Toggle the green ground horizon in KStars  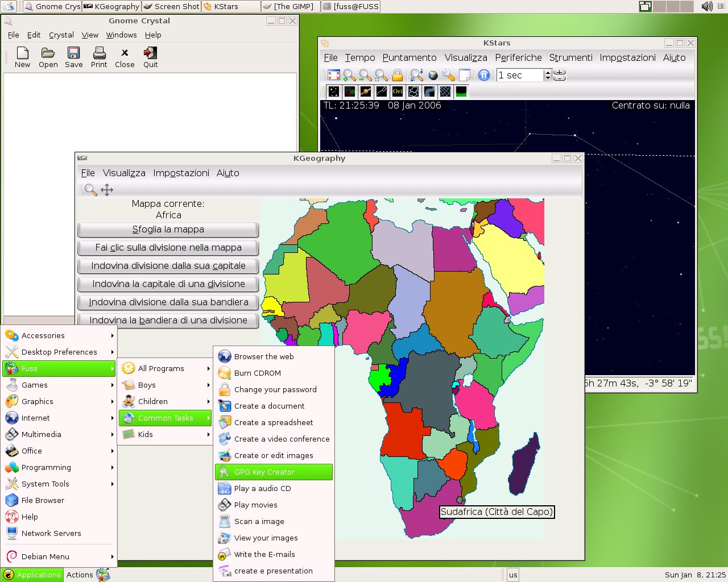(461, 92)
